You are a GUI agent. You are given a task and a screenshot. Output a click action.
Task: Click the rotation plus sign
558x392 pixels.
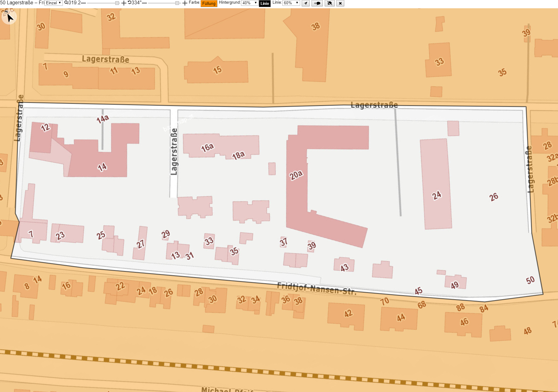pyautogui.click(x=185, y=3)
